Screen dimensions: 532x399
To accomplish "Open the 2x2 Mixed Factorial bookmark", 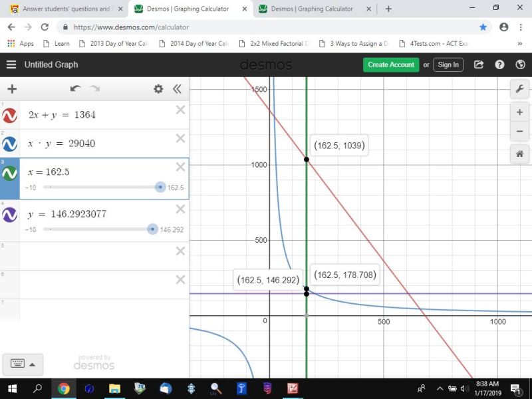I will [274, 43].
